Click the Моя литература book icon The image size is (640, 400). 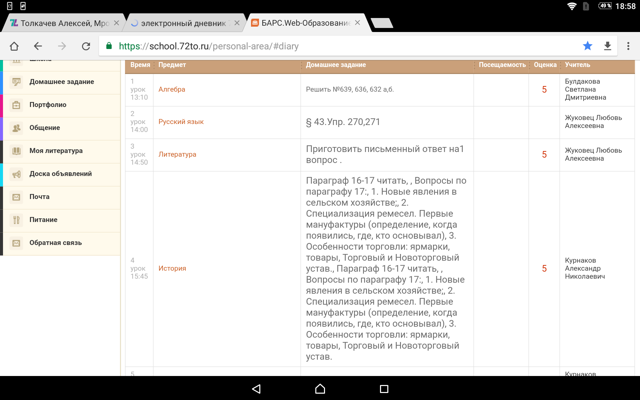point(16,151)
